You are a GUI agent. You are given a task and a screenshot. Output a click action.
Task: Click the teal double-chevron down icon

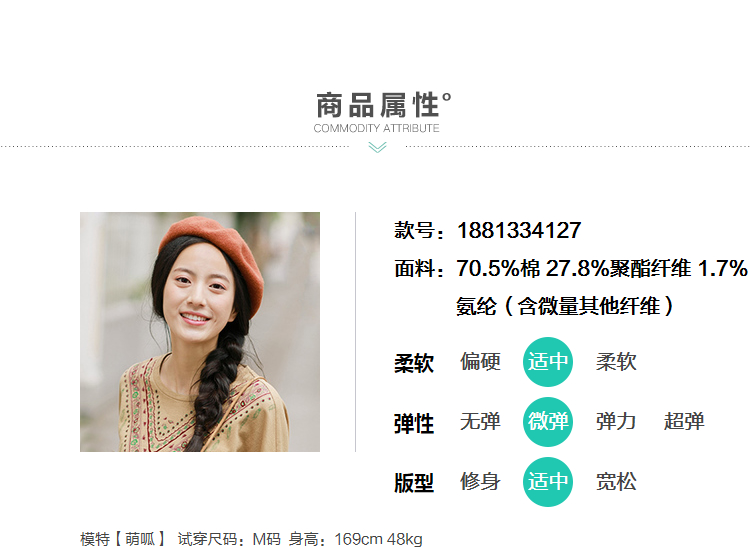(377, 148)
